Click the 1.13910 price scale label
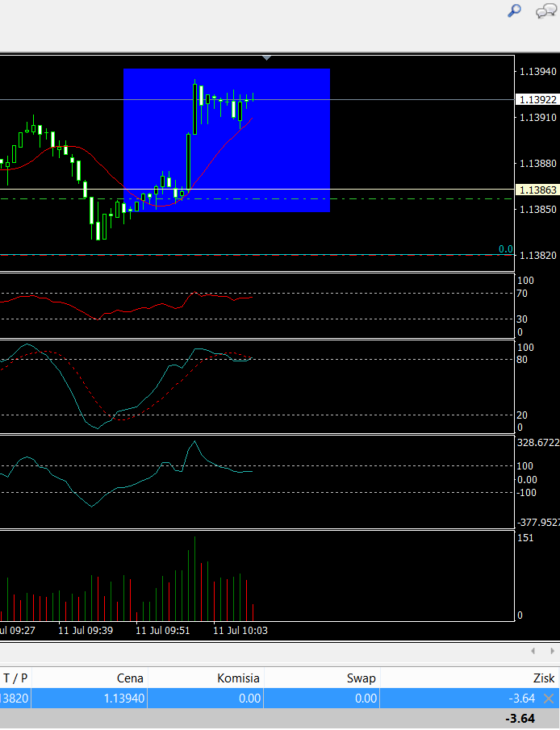 [538, 117]
